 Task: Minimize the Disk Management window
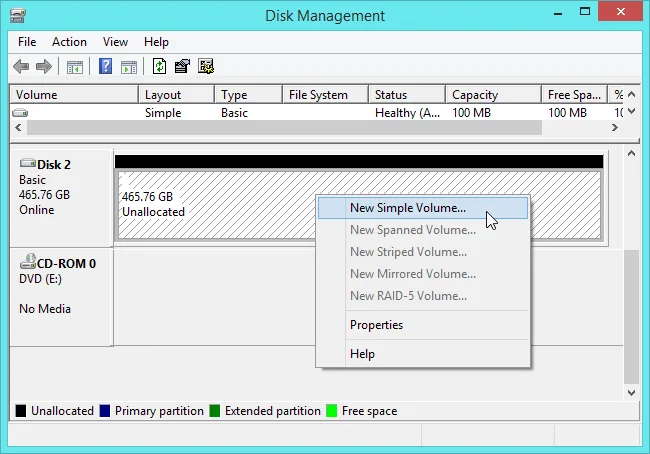pyautogui.click(x=558, y=12)
